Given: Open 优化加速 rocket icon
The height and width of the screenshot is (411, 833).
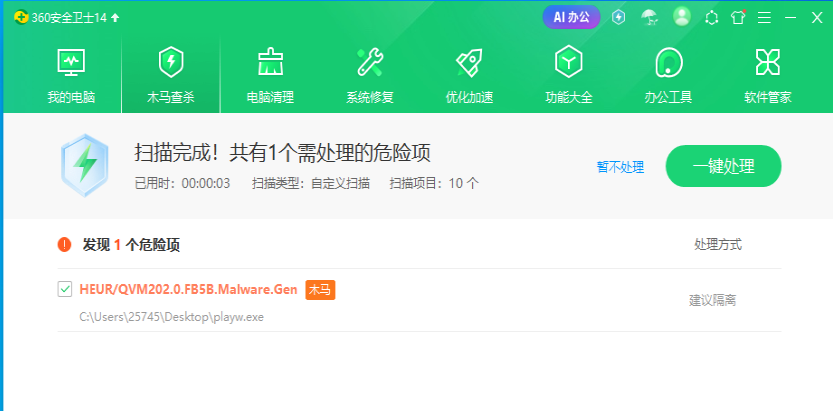Looking at the screenshot, I should point(469,63).
